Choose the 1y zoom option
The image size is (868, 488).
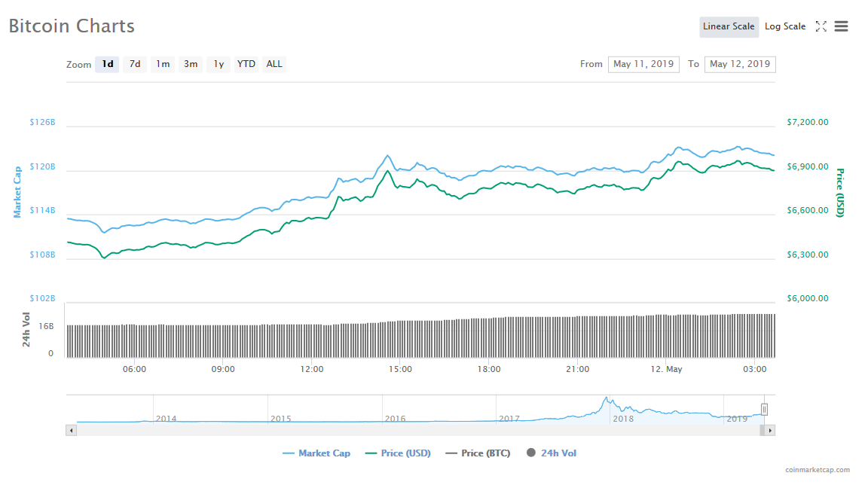[219, 64]
